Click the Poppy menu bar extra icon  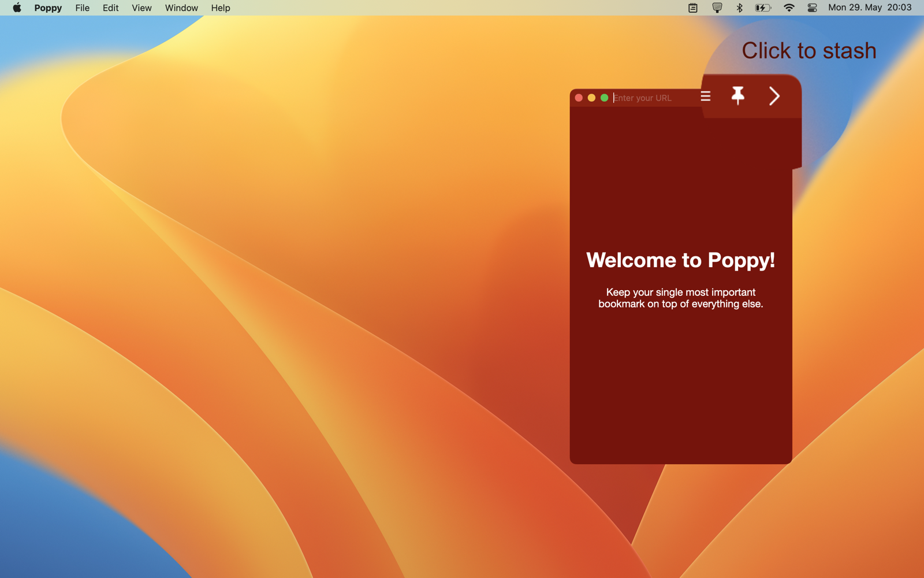[717, 8]
